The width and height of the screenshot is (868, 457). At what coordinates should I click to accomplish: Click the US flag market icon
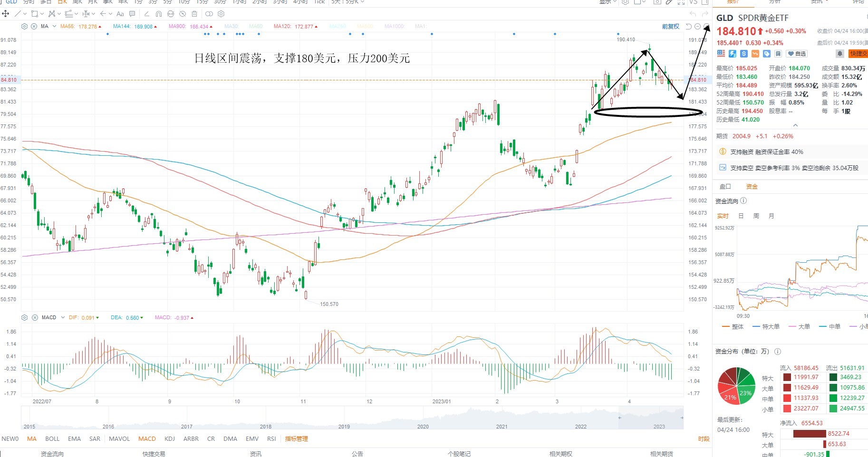[x=721, y=54]
